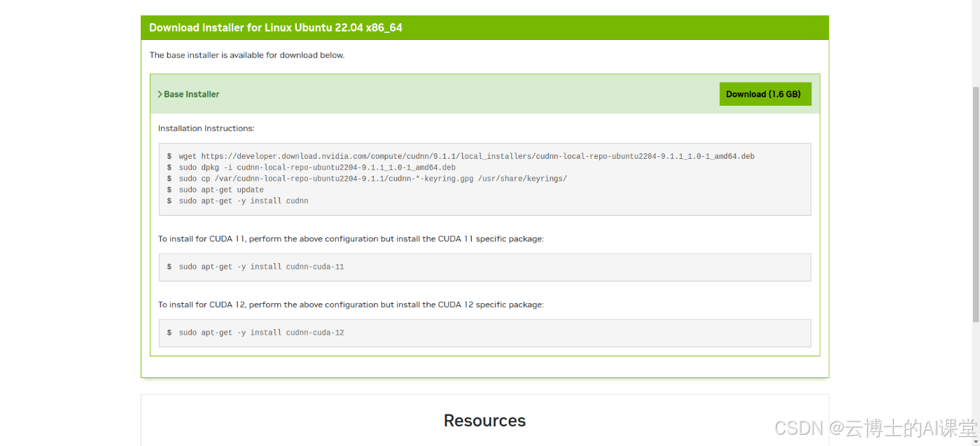Viewport: 980px width, 446px height.
Task: Click the chevron beside Base Installer
Action: click(160, 94)
